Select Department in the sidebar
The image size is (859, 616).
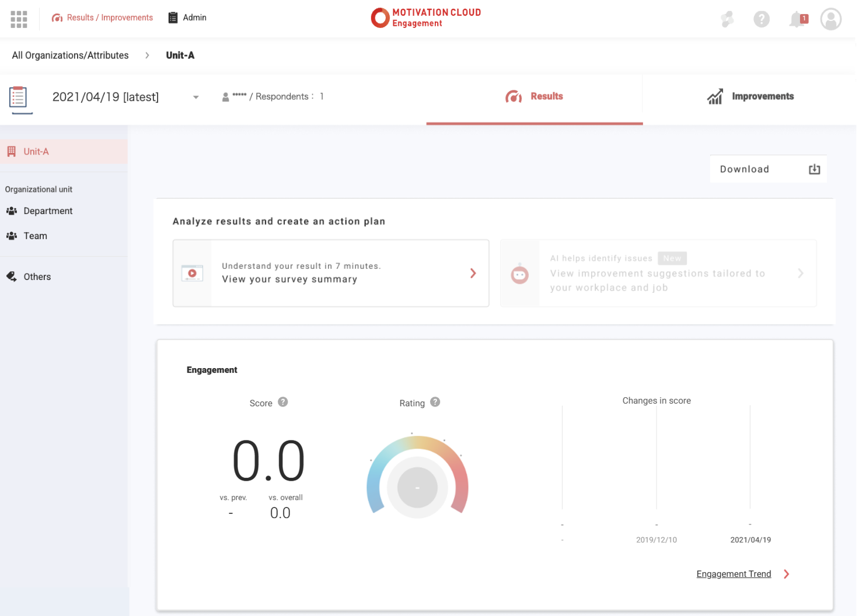[x=48, y=211]
